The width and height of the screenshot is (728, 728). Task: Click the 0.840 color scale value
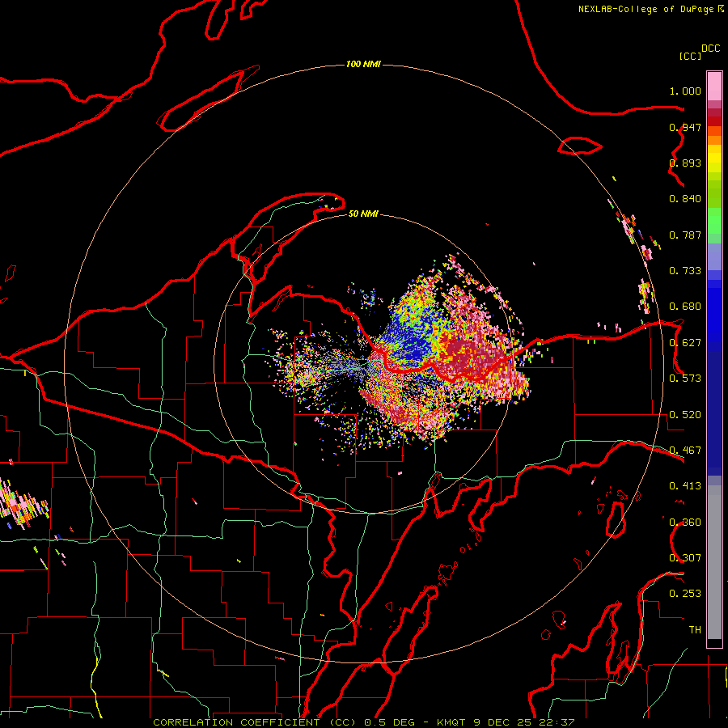(x=685, y=199)
